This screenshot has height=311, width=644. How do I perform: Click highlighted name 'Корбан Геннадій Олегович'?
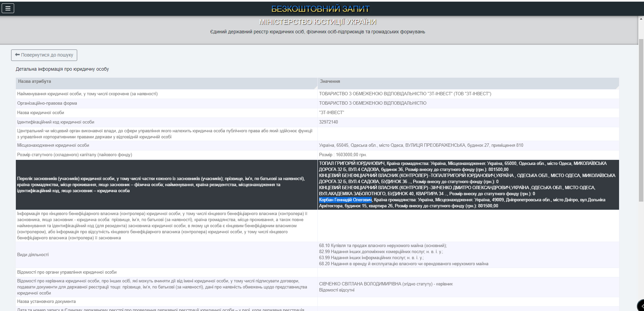(x=345, y=200)
